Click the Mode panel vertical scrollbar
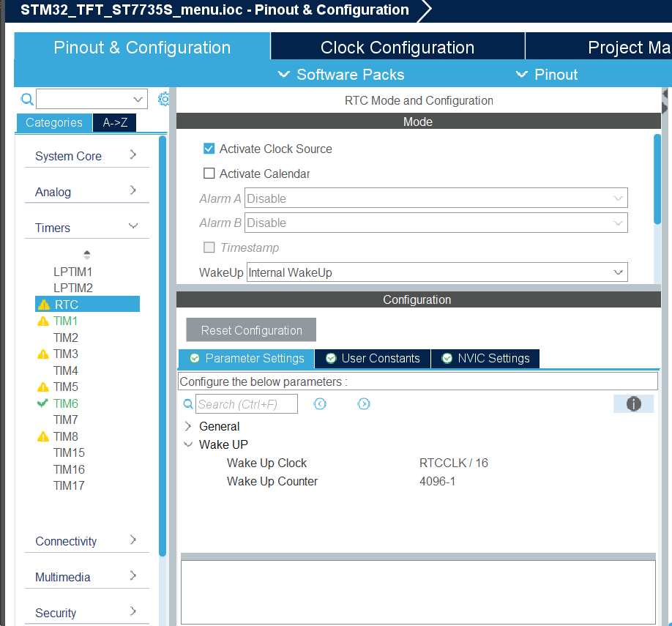This screenshot has width=672, height=626. [657, 179]
